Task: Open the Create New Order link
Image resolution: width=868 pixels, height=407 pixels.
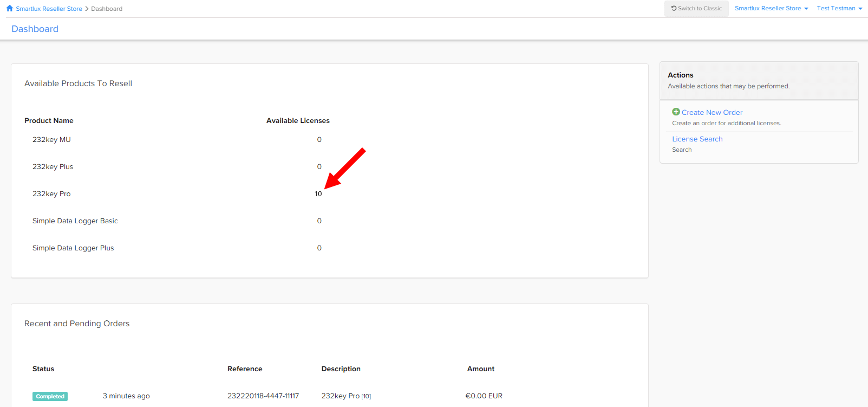Action: pyautogui.click(x=712, y=112)
